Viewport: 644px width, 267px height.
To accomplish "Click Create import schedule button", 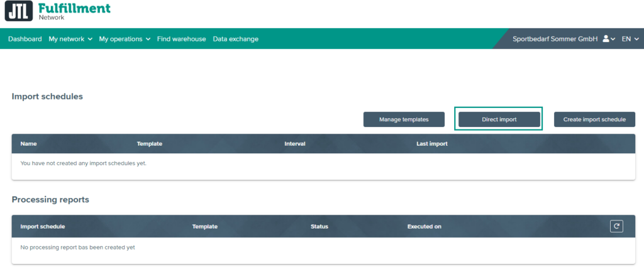I will pos(594,119).
